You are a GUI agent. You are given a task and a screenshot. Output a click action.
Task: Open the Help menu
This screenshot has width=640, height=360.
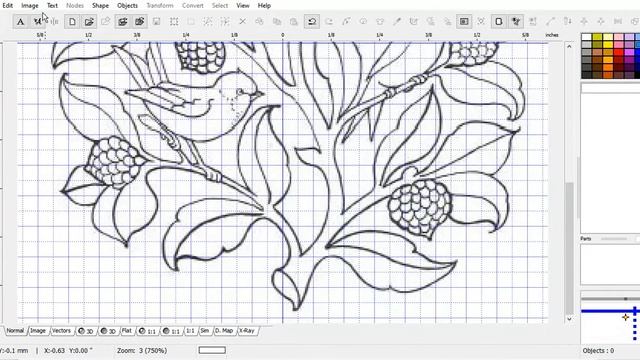point(264,6)
